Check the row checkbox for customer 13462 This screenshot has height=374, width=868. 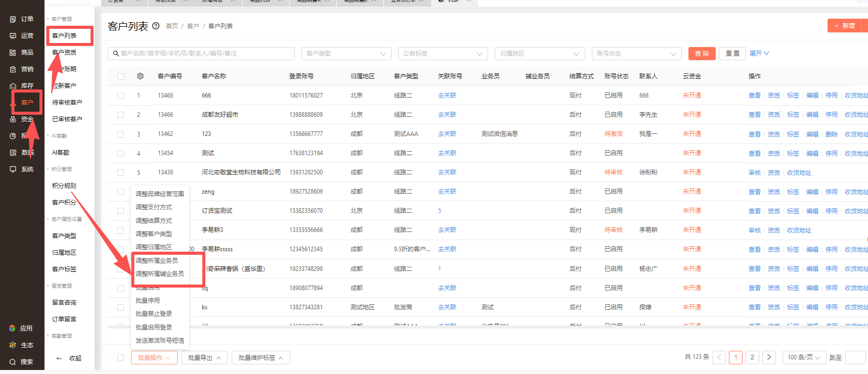pos(120,134)
